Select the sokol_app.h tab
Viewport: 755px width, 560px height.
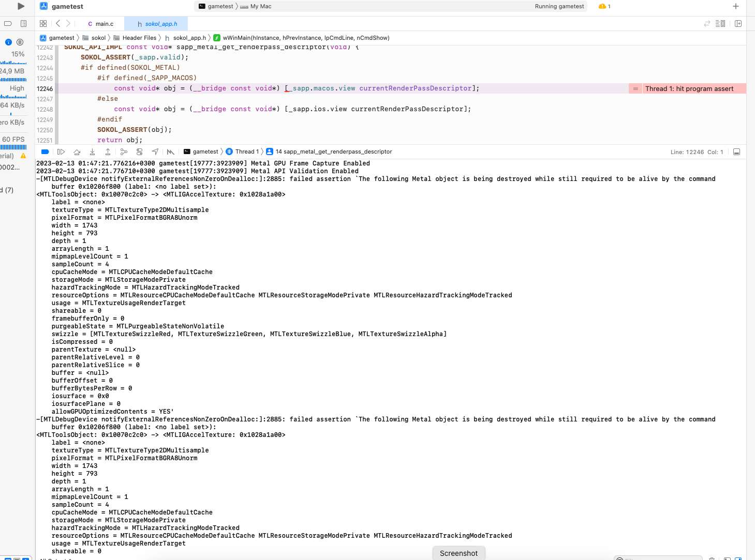158,23
